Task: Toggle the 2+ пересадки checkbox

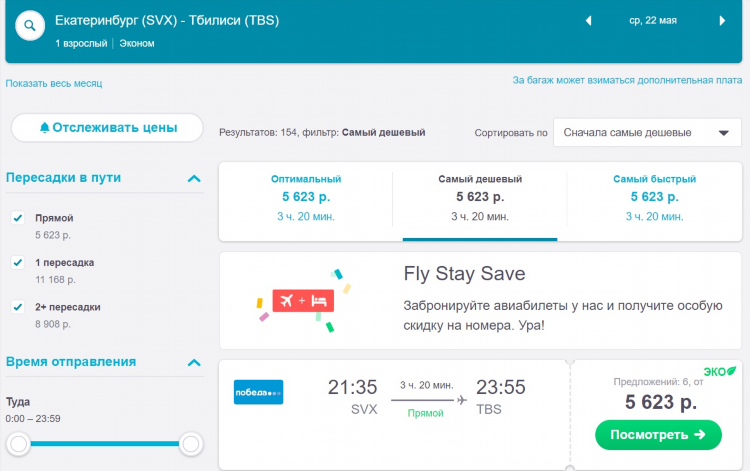Action: tap(17, 307)
